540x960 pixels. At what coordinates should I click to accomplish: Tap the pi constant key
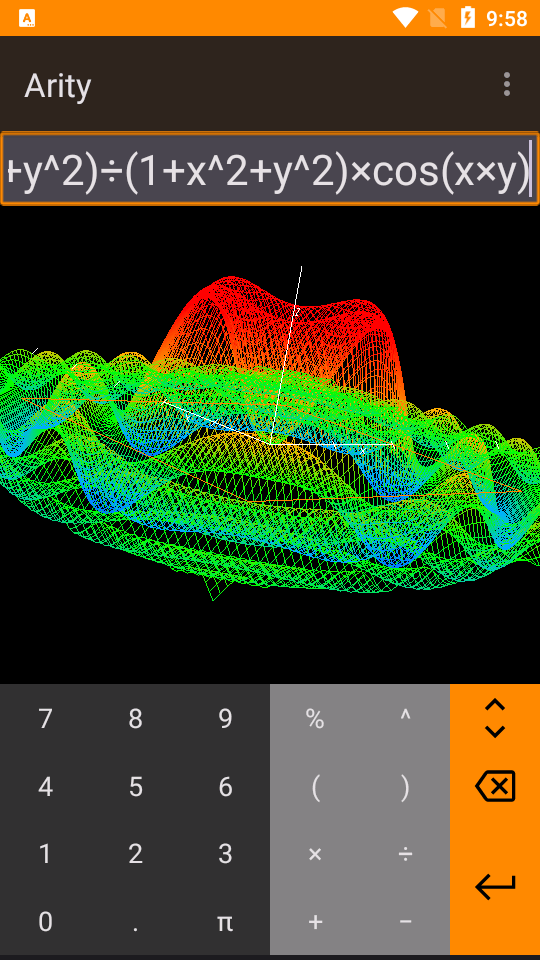point(225,921)
